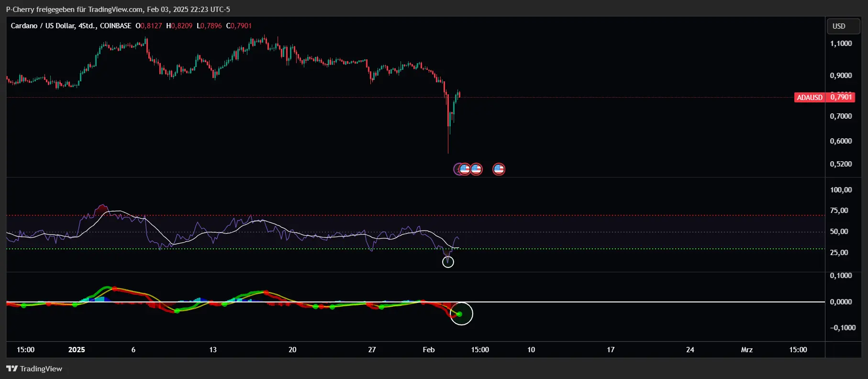Click the isolated US flag economic event icon
Image resolution: width=868 pixels, height=379 pixels.
(499, 169)
